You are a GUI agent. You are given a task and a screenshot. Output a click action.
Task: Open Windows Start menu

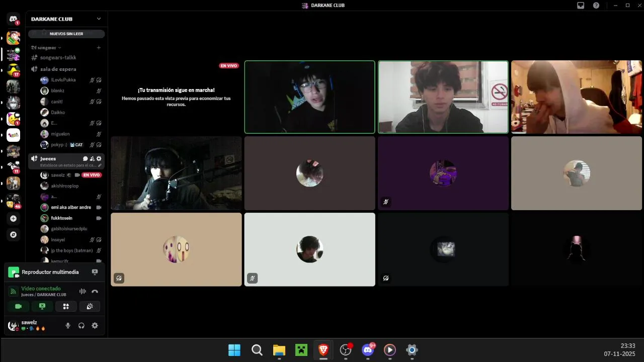[x=234, y=350]
